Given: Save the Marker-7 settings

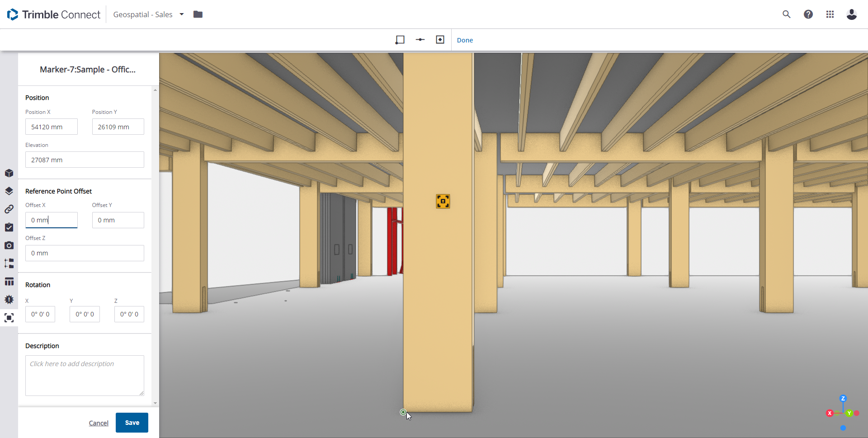Looking at the screenshot, I should [132, 422].
